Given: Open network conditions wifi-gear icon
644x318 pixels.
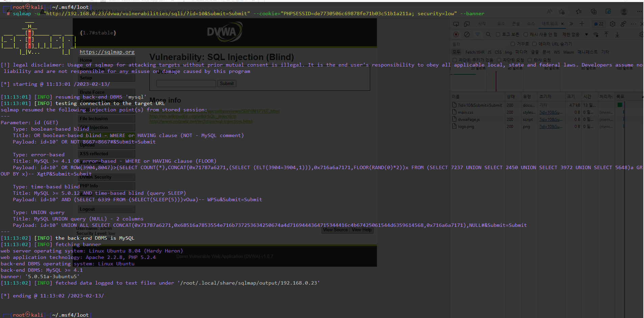Looking at the screenshot, I should pos(596,34).
